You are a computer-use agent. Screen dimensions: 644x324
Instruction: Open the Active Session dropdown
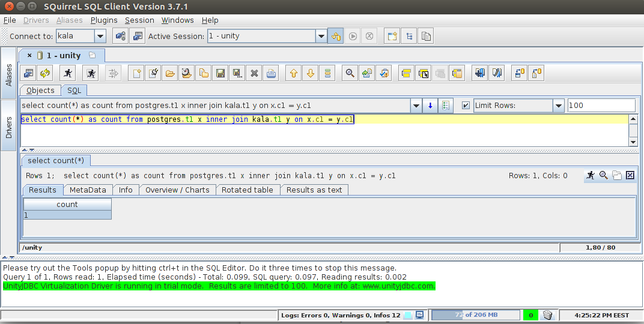[x=321, y=36]
